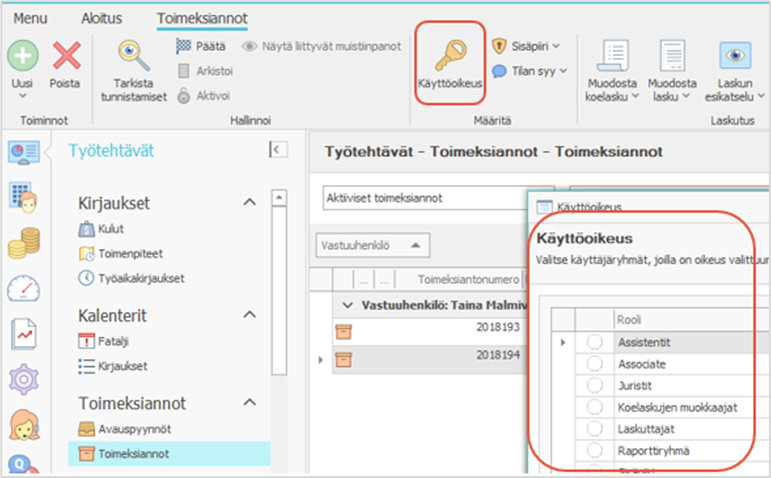
Task: Open the Menu tab
Action: pyautogui.click(x=29, y=18)
